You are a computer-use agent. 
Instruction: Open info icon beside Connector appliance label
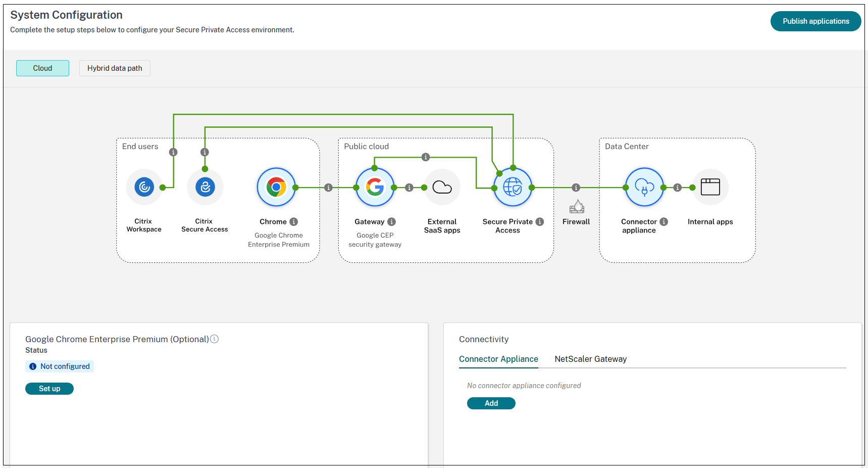tap(664, 222)
